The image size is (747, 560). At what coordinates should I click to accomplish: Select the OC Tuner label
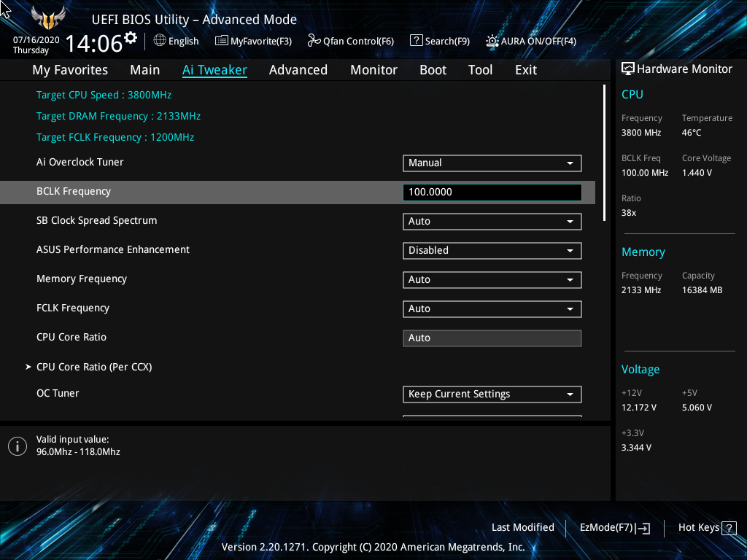(58, 393)
